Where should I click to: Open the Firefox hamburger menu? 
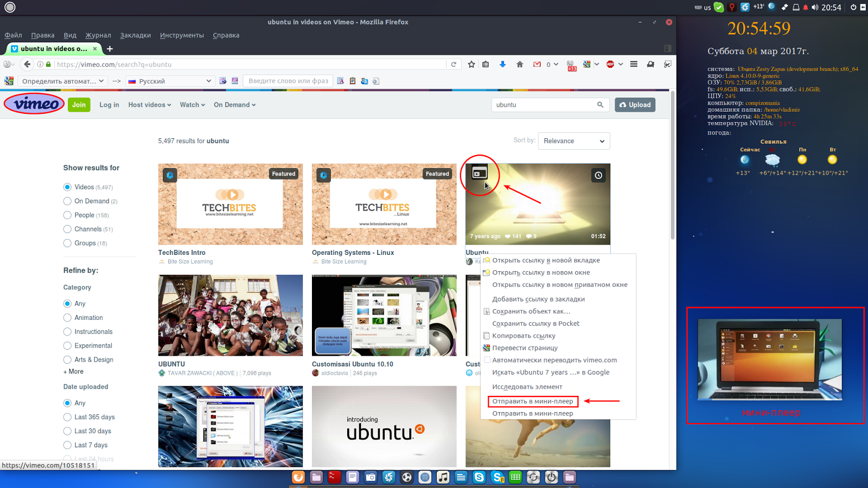(634, 64)
